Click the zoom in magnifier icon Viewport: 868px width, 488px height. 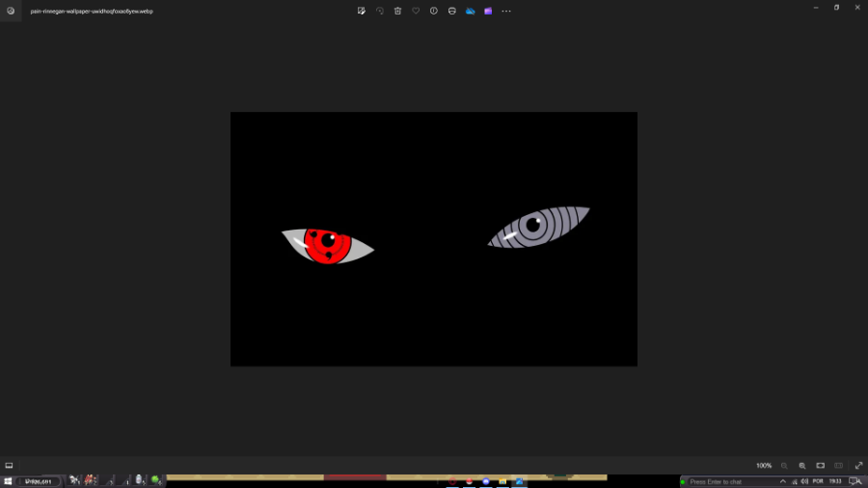802,465
